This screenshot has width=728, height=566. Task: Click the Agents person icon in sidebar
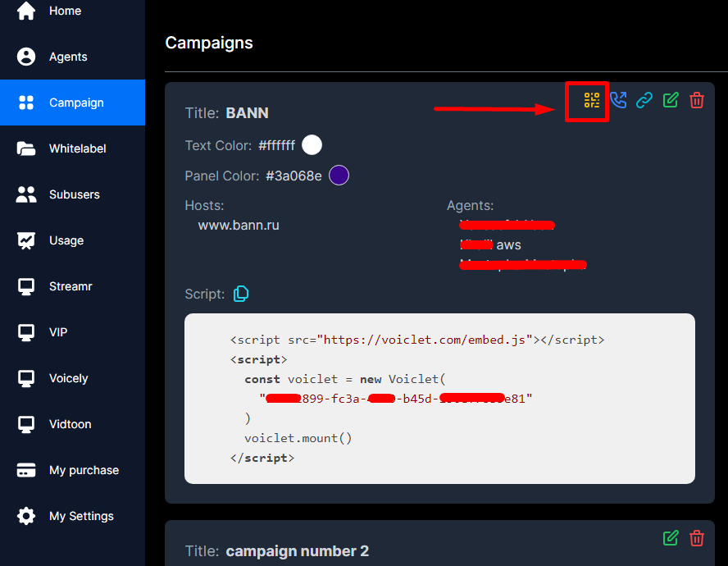click(x=26, y=57)
